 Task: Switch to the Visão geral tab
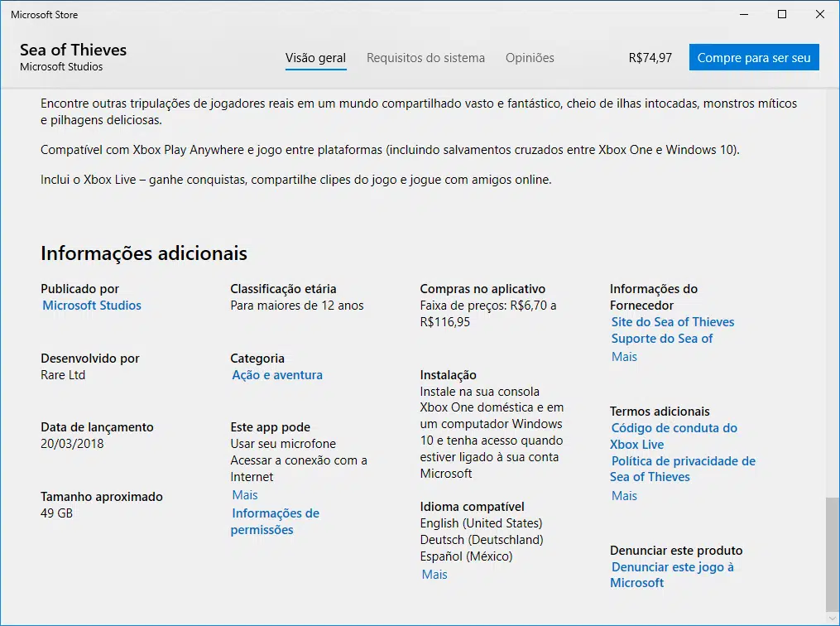315,58
